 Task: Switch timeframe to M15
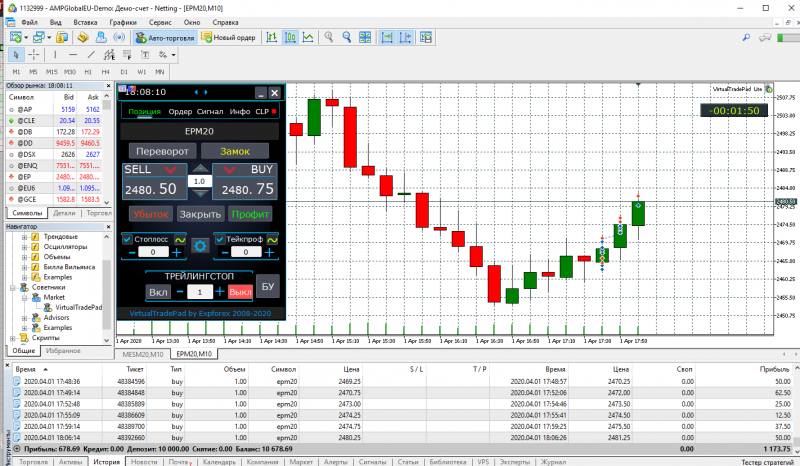click(52, 72)
